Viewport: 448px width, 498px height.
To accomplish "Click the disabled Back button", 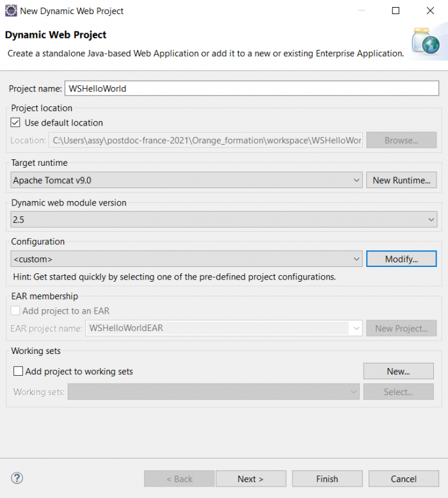I will coord(179,479).
